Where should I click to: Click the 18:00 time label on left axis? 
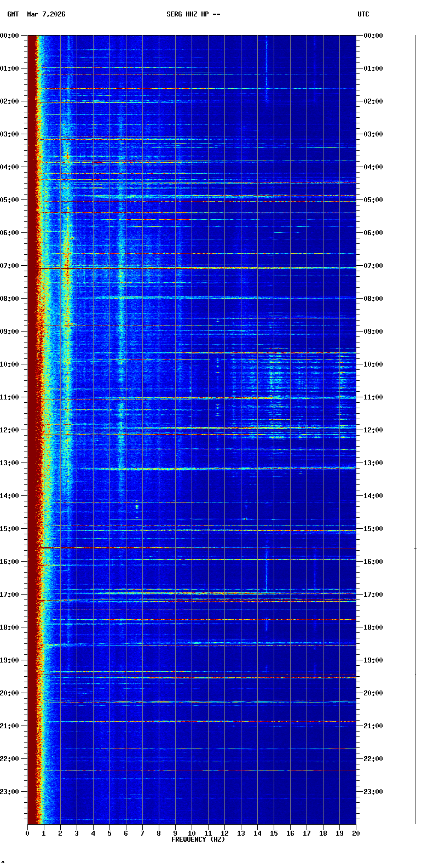(x=10, y=627)
